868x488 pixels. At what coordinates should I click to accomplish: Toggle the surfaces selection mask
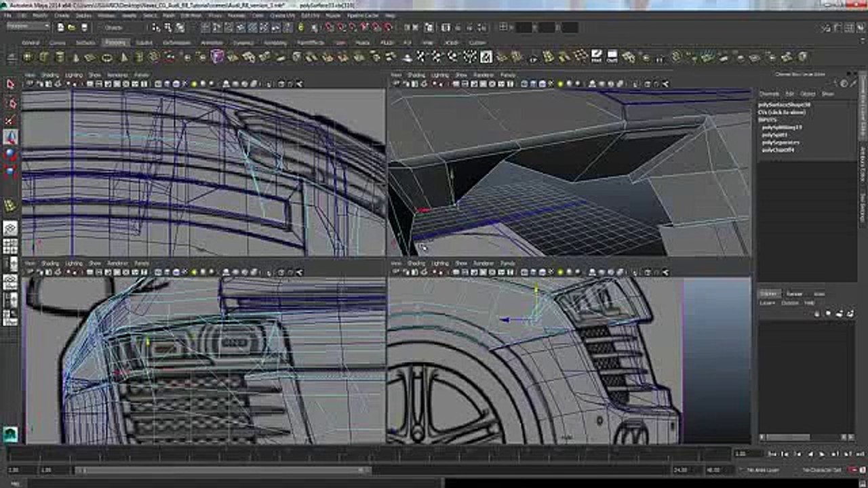coord(241,27)
